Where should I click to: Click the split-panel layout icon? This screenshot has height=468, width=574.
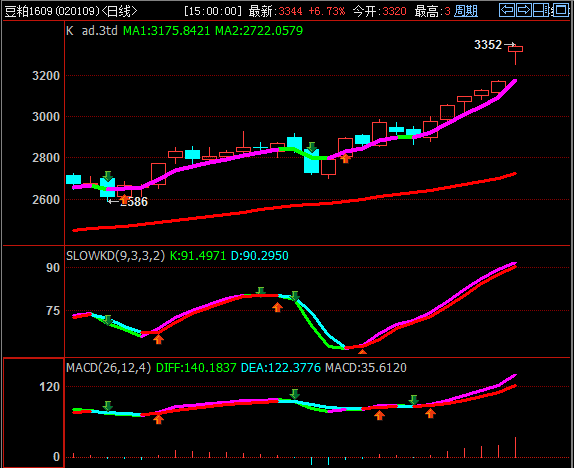click(541, 10)
